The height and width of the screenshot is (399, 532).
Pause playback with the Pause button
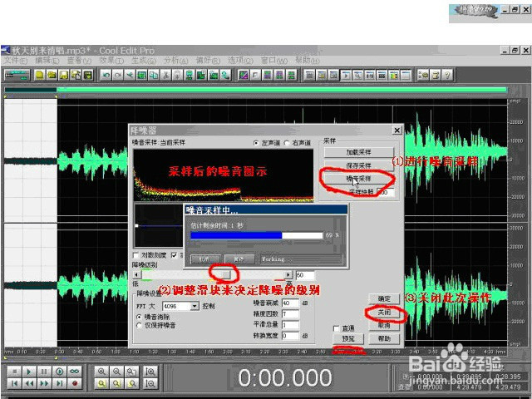[x=44, y=372]
